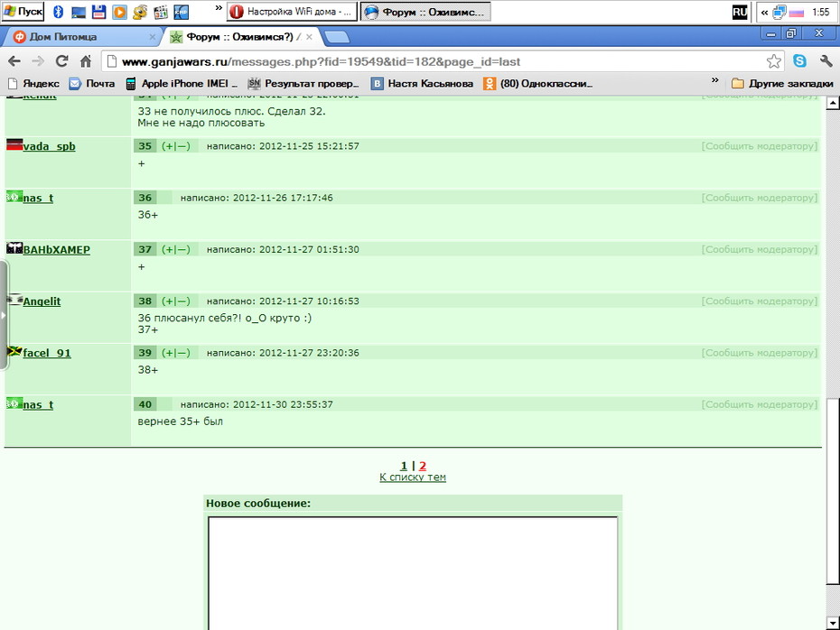The image size is (840, 630).
Task: Open Angelit user profile
Action: (42, 301)
